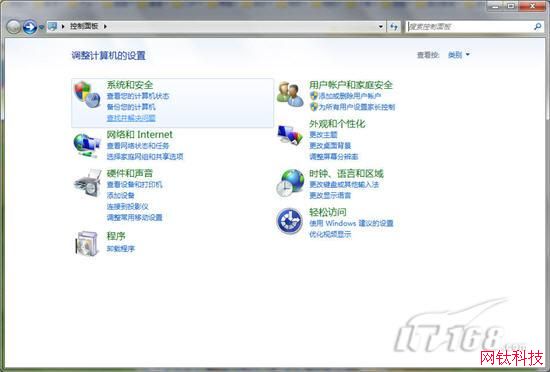Expand arrow after 控制面板 breadcrumb

105,26
